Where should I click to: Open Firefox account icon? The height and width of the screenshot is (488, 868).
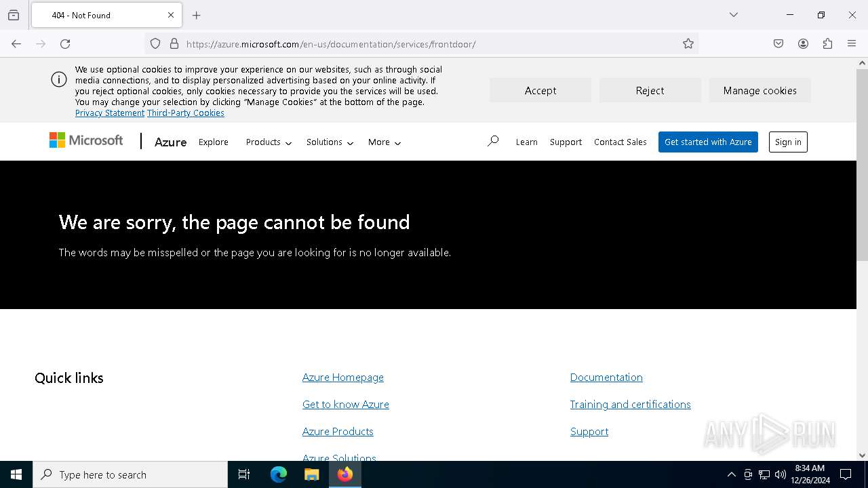click(x=803, y=44)
